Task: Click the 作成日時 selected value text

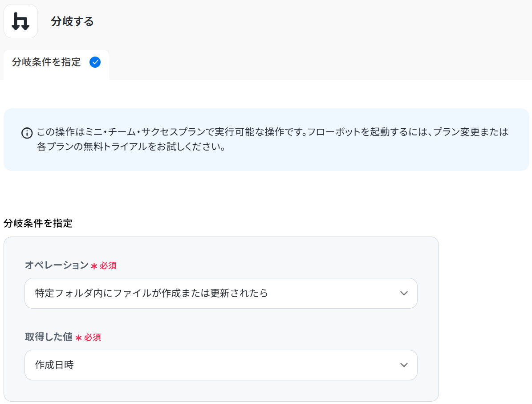Action: [54, 365]
